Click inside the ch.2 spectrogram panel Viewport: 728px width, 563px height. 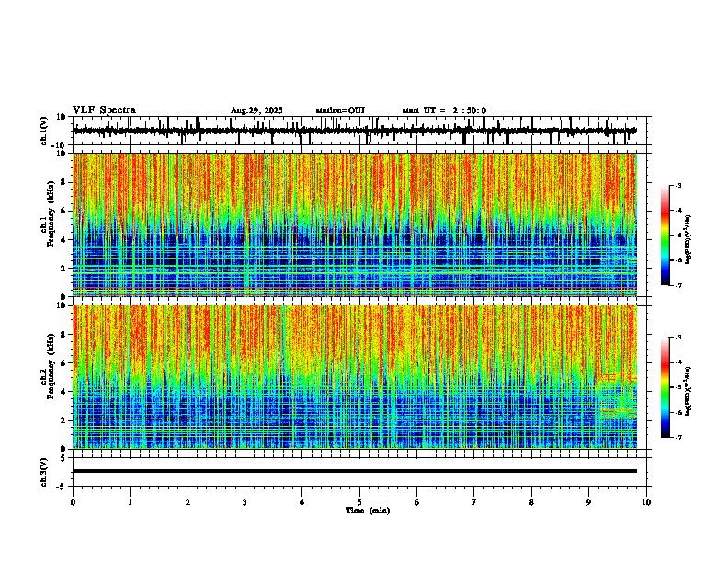(x=354, y=377)
